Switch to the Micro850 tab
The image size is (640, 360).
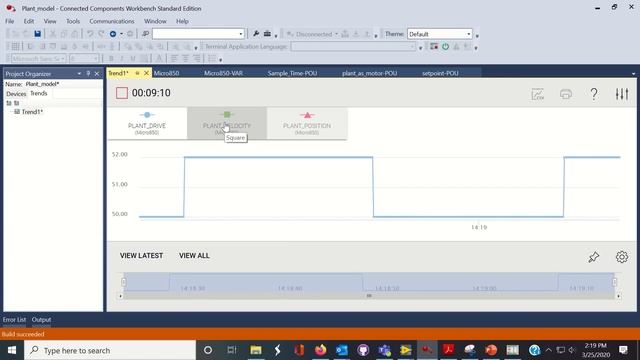[166, 73]
